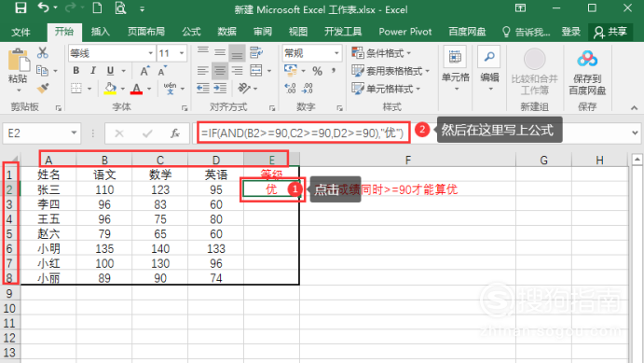Click the Cut scissors icon
Screen dimensions: 644x363
click(x=42, y=52)
